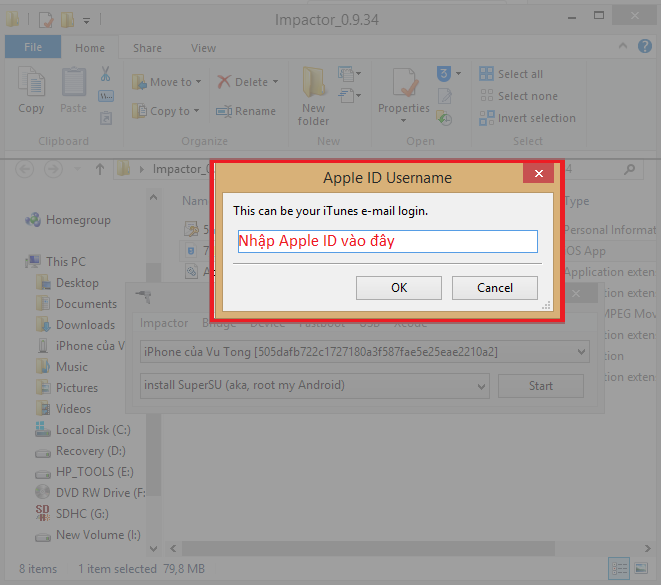Screen dimensions: 661x585
Task: Open Music in navigation pane
Action: [x=62, y=367]
